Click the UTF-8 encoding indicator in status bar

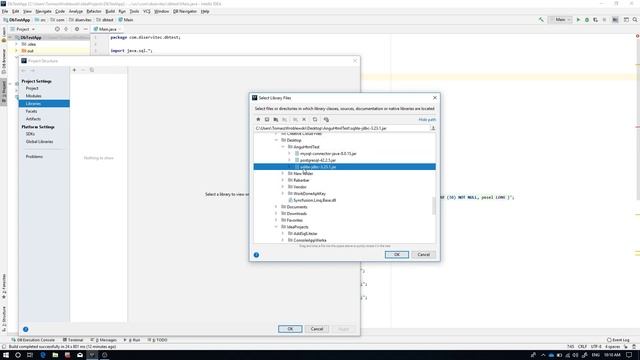pos(596,346)
